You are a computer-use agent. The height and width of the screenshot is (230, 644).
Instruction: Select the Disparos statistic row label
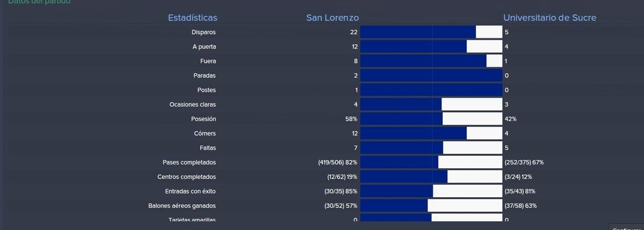(x=203, y=32)
